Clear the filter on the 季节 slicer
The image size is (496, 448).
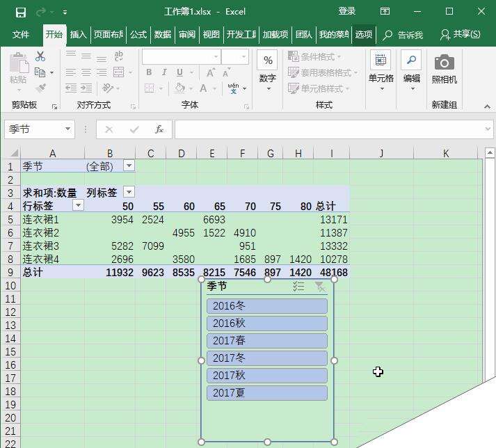(319, 287)
